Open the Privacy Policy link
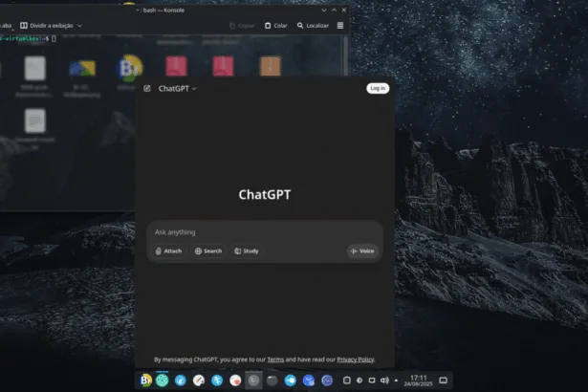 coord(356,359)
